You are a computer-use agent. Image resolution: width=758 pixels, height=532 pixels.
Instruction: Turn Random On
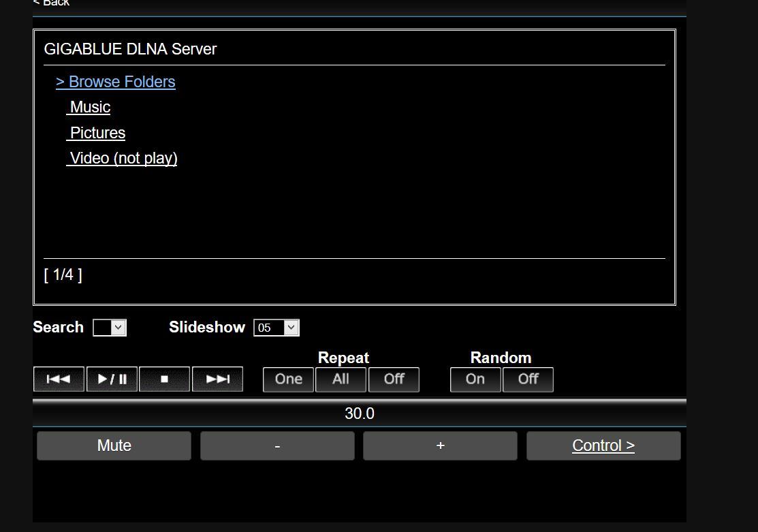[475, 379]
